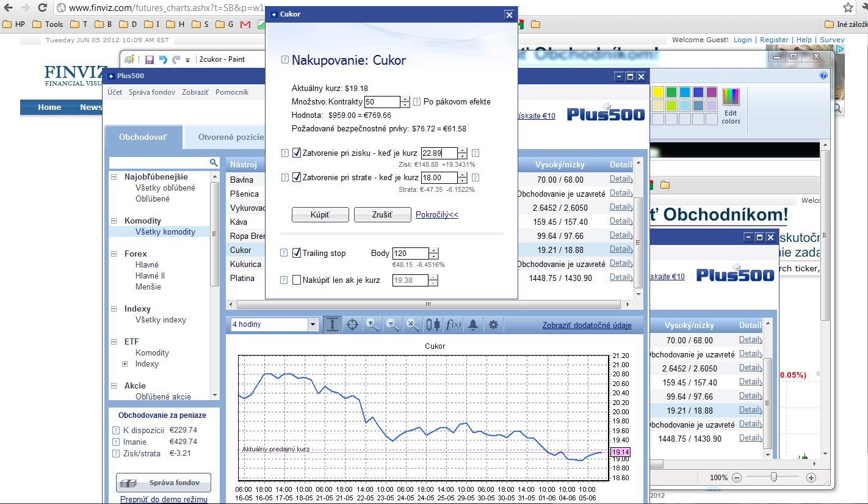Set a price alert with the bell
This screenshot has width=868, height=504.
pyautogui.click(x=473, y=324)
